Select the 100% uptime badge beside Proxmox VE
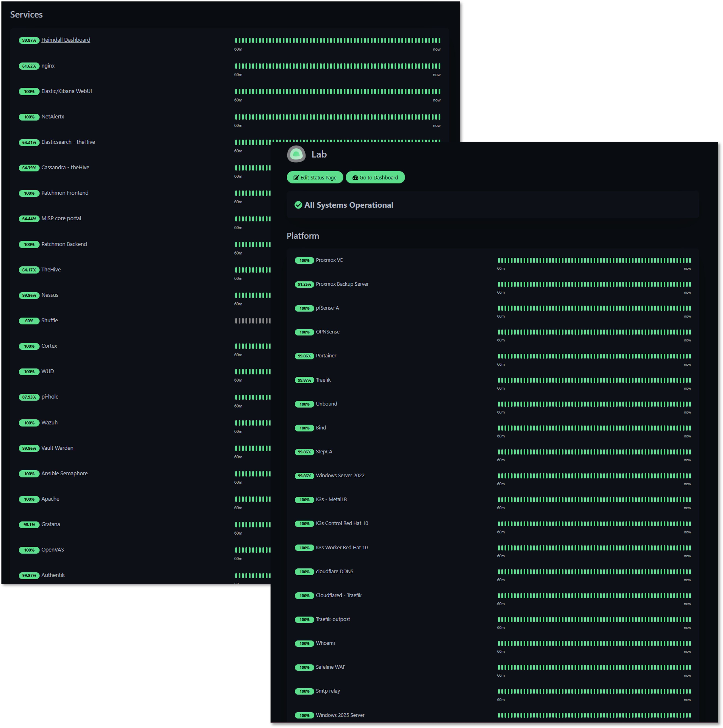Screen dimensions: 723x728 pos(304,260)
